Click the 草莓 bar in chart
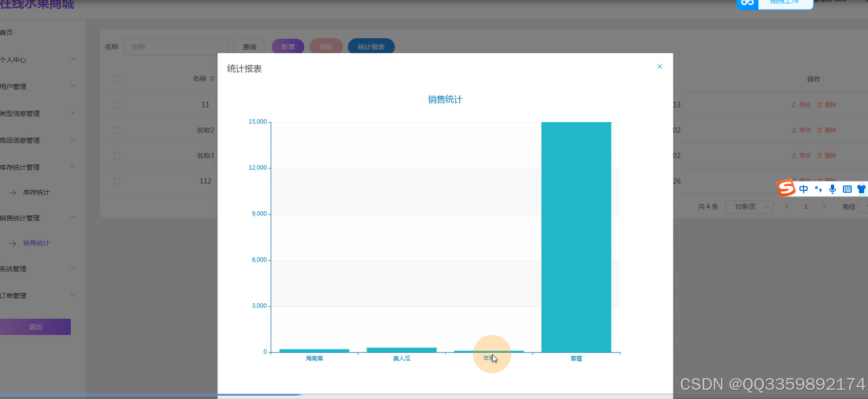This screenshot has height=399, width=868. (576, 237)
